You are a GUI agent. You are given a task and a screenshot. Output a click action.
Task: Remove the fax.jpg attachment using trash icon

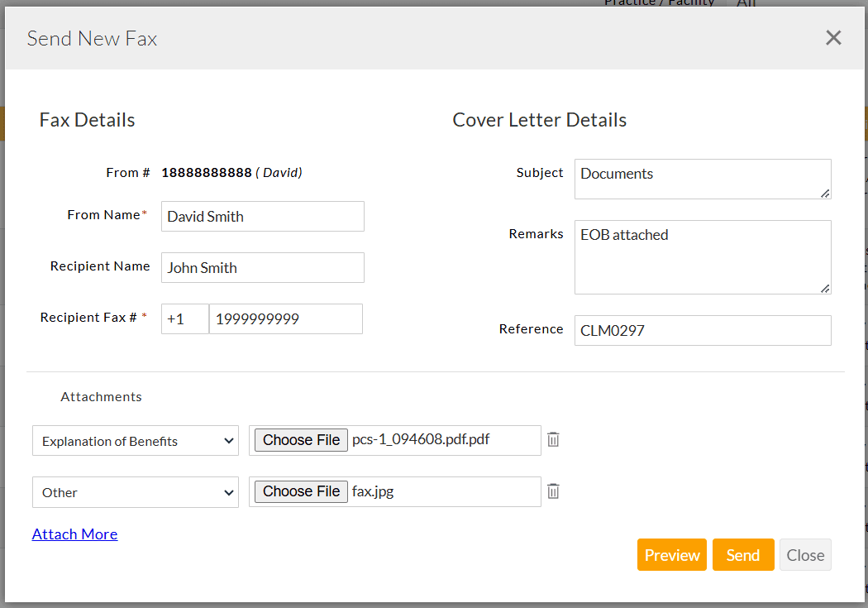553,491
